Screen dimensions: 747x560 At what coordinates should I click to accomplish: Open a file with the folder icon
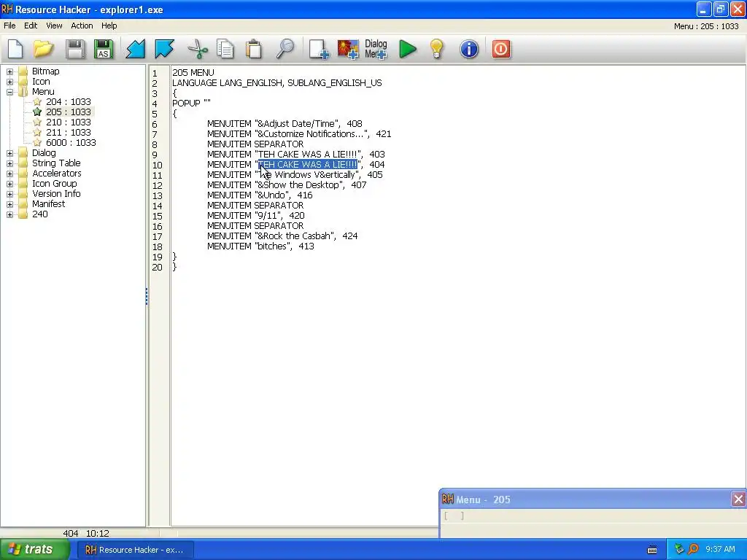[x=43, y=49]
